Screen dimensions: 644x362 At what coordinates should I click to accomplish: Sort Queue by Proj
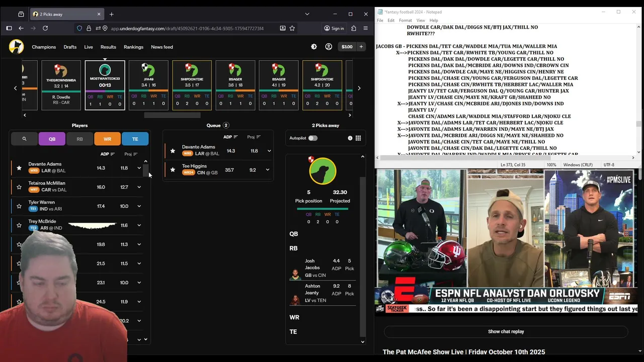coord(254,137)
